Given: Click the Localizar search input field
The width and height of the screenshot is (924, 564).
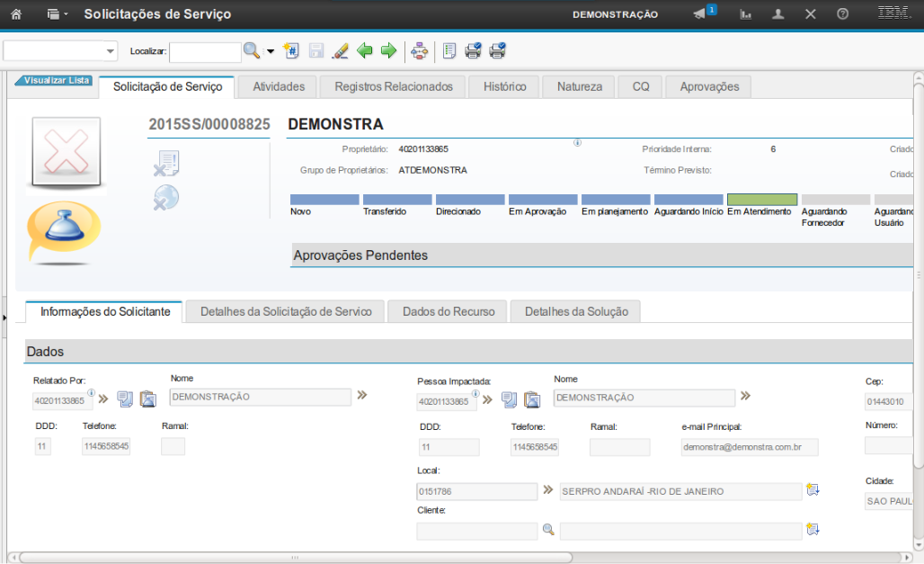Looking at the screenshot, I should (x=205, y=52).
